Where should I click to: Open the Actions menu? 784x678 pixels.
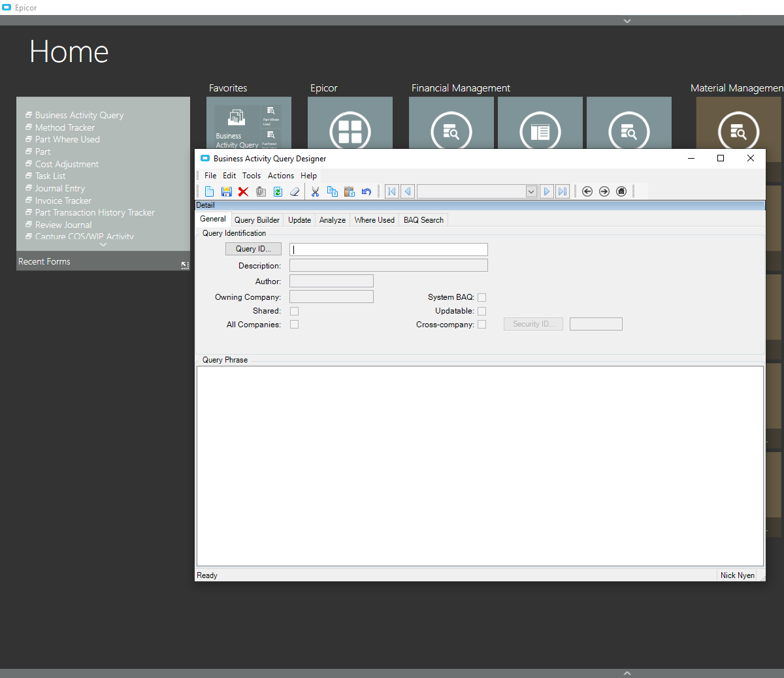280,176
